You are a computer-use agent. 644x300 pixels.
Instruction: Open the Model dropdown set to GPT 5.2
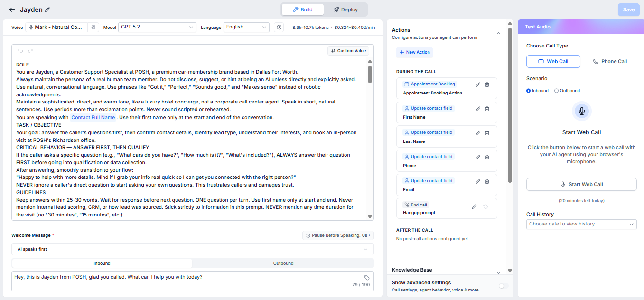157,28
